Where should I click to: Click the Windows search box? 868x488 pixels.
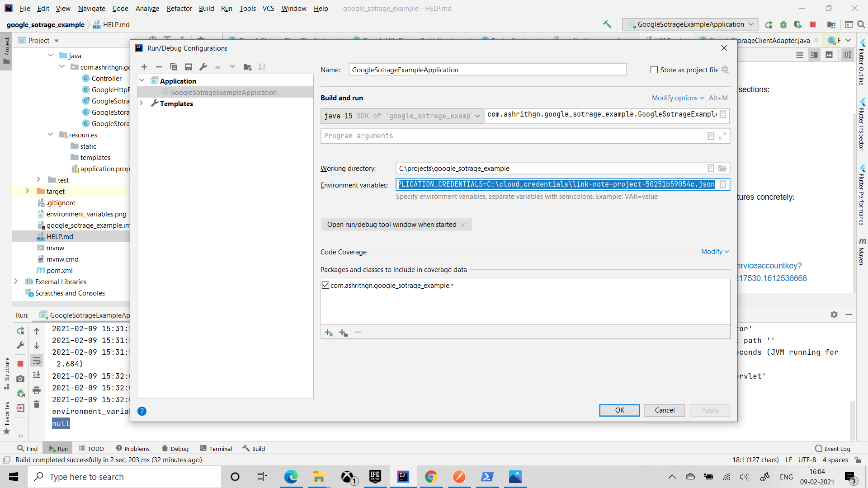click(x=124, y=477)
